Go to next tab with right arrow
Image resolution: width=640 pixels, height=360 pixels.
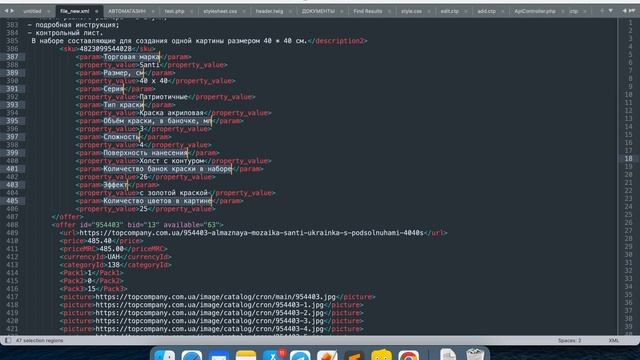point(12,11)
